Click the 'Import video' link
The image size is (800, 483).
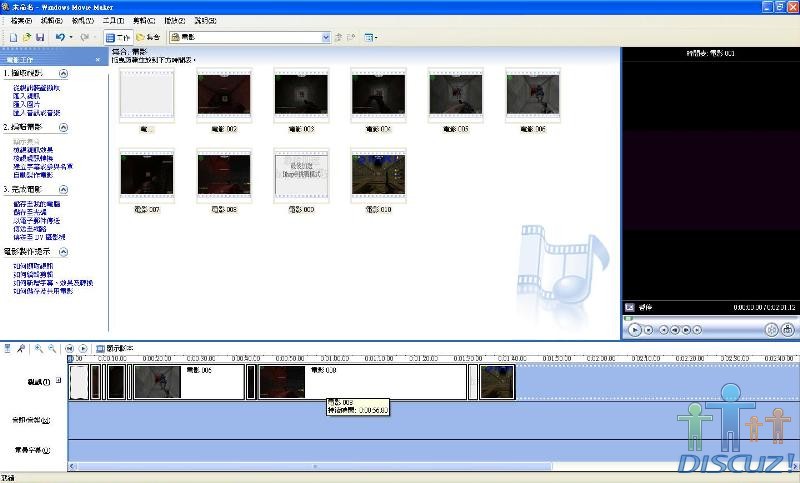click(27, 96)
